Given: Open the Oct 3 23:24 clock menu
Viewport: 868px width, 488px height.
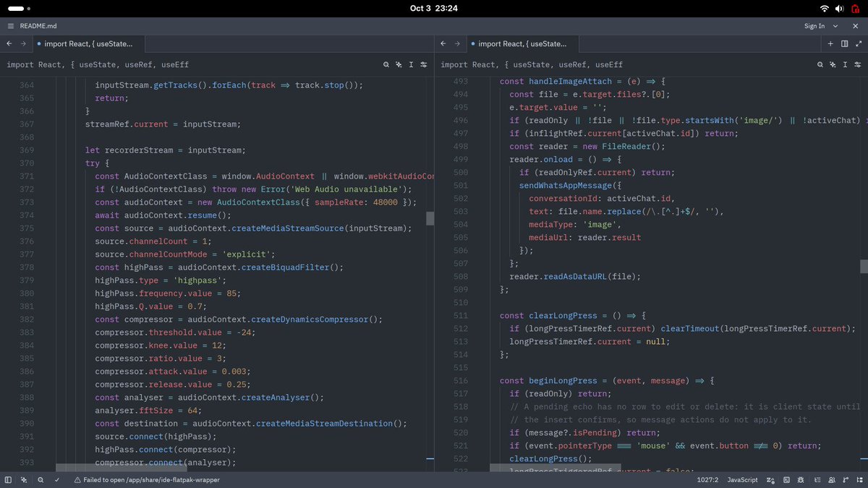Looking at the screenshot, I should click(x=434, y=8).
